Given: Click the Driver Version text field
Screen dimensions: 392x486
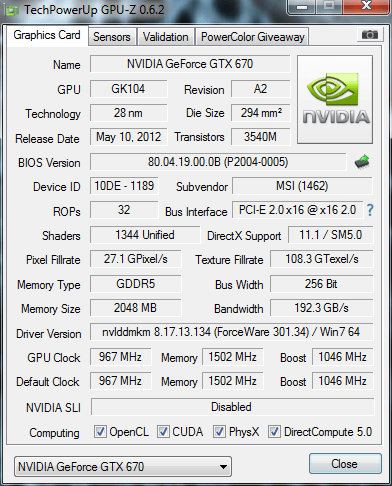Looking at the screenshot, I should [231, 332].
